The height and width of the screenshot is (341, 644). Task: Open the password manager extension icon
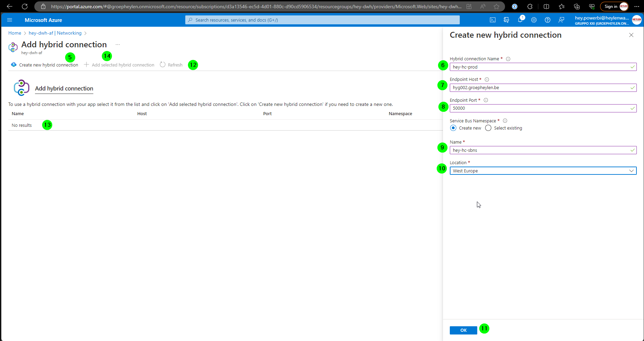[515, 6]
